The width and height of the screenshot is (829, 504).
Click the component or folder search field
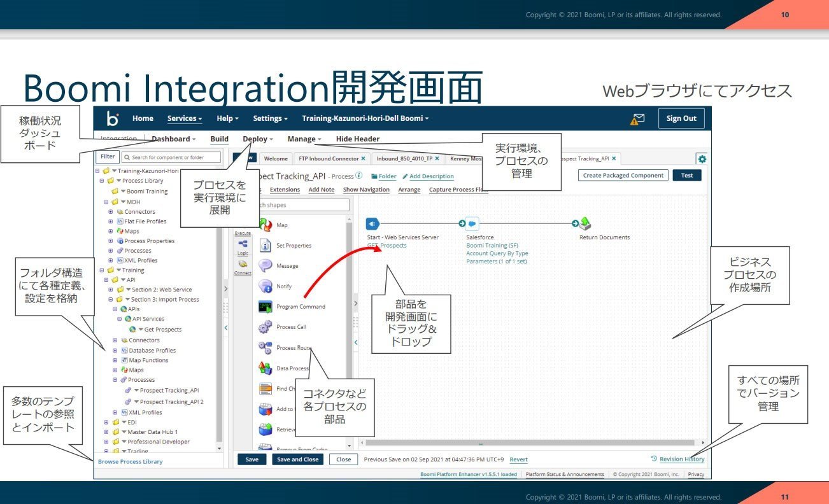(x=171, y=157)
